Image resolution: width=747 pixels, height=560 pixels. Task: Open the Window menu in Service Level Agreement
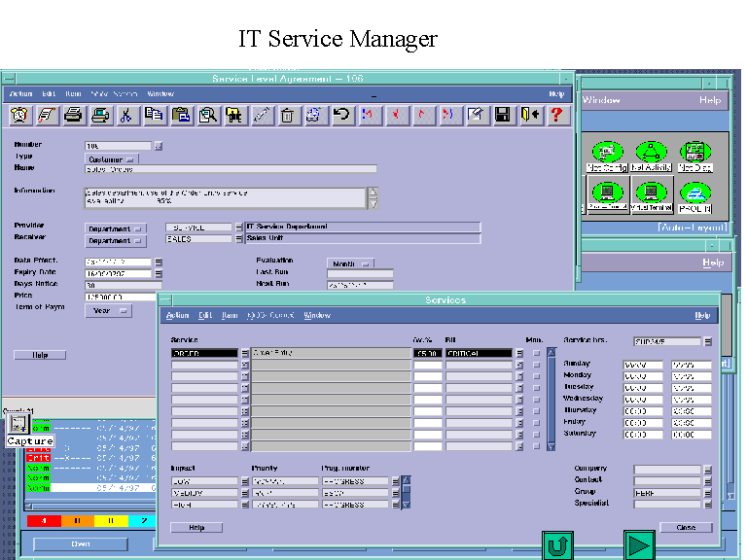(160, 94)
